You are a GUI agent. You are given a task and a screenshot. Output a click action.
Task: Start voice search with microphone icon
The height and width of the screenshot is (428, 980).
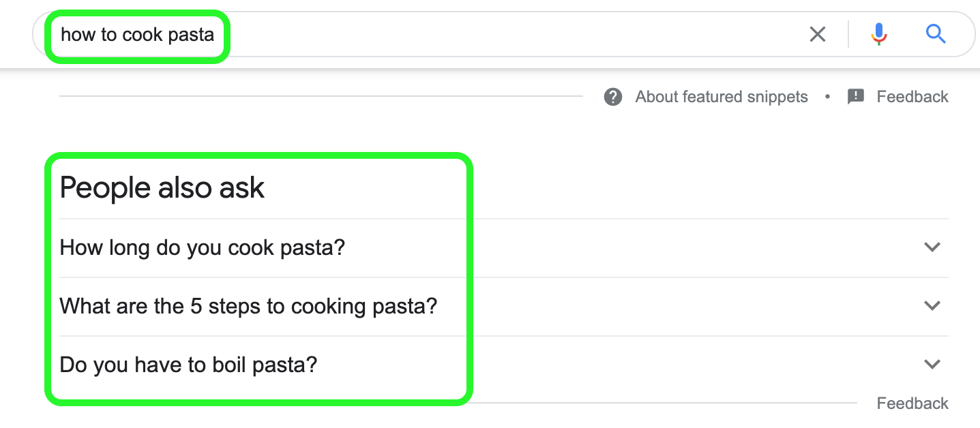[x=879, y=34]
